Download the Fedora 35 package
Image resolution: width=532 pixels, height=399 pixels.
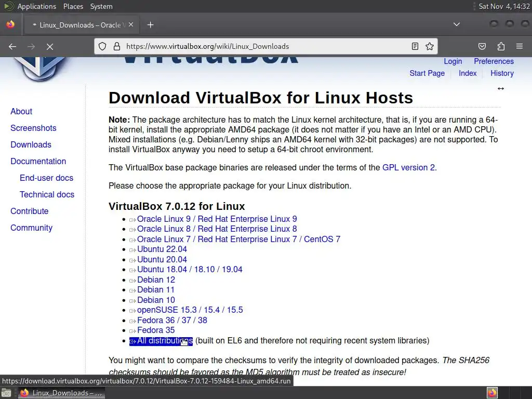click(x=156, y=330)
